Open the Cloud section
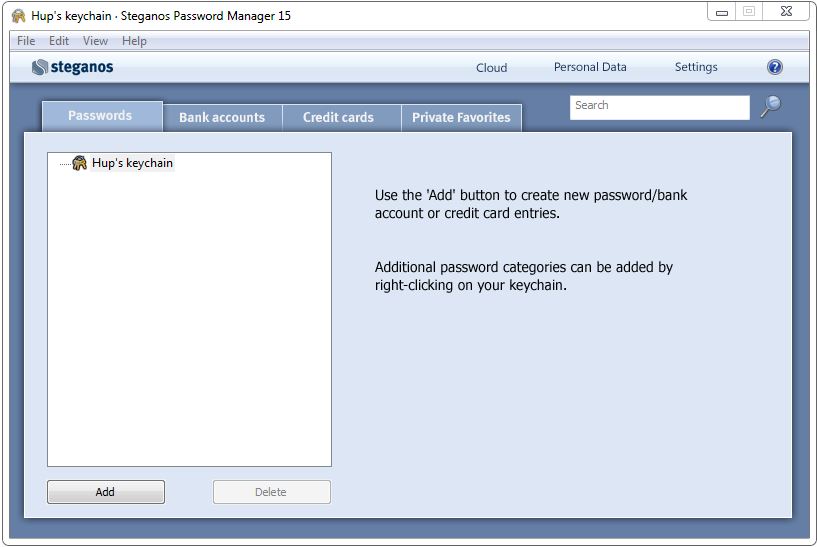This screenshot has height=547, width=817. pyautogui.click(x=492, y=68)
